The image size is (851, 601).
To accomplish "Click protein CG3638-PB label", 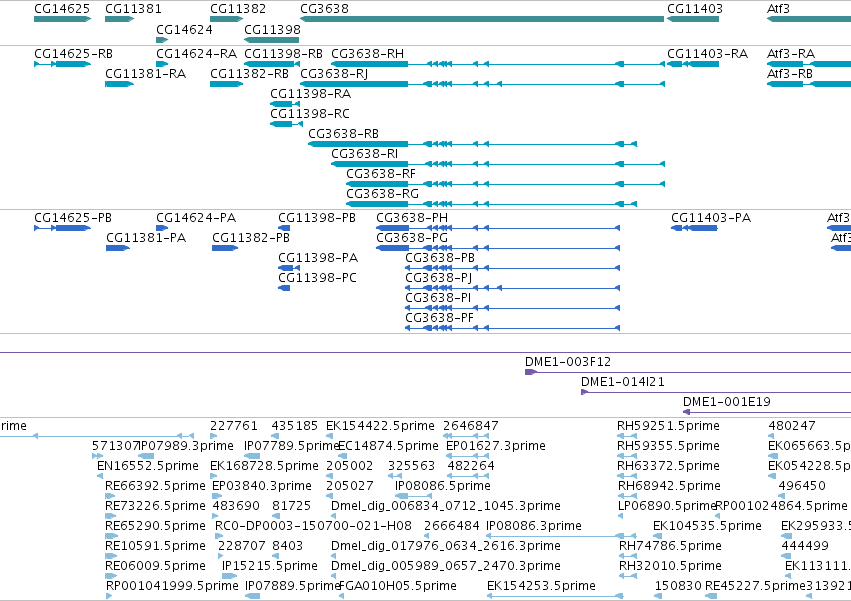I will pos(440,258).
